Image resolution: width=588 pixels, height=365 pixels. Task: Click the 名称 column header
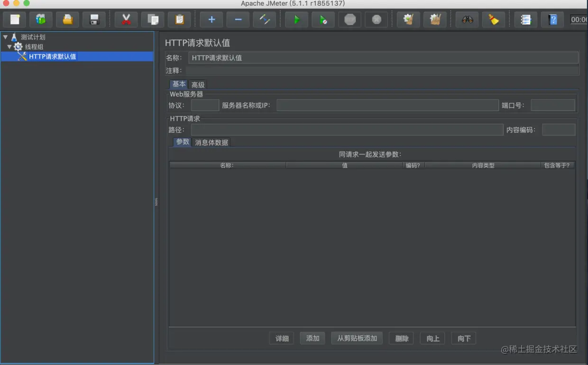coord(228,165)
